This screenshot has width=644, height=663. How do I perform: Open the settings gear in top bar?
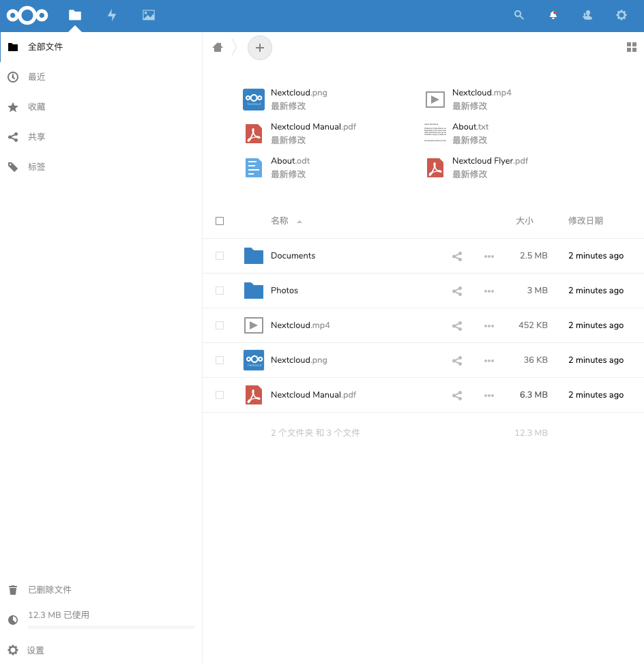621,15
